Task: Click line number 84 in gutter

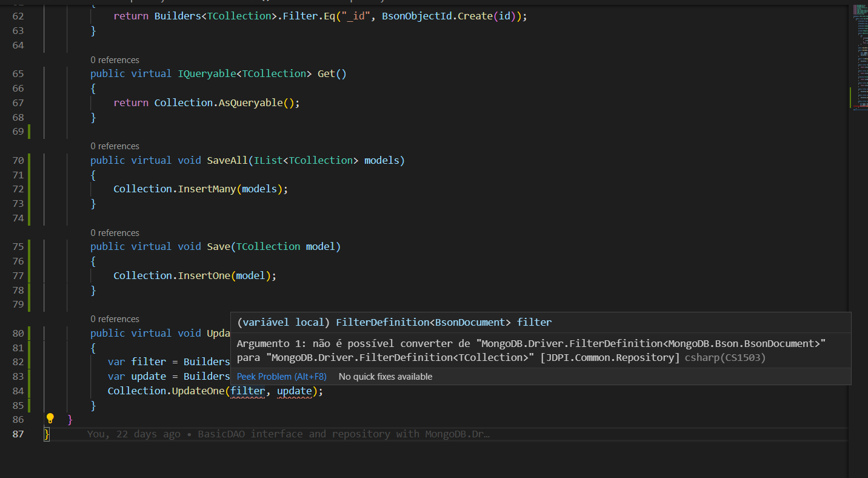Action: pyautogui.click(x=18, y=391)
